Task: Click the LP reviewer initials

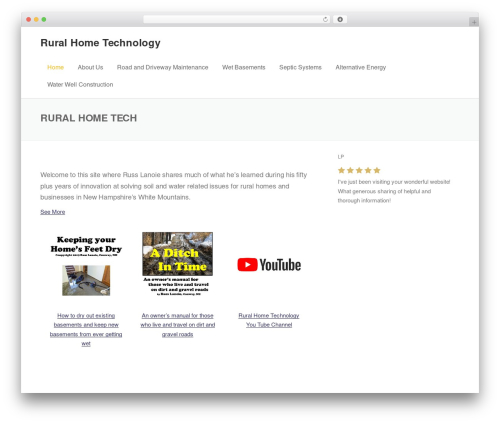Action: [341, 157]
